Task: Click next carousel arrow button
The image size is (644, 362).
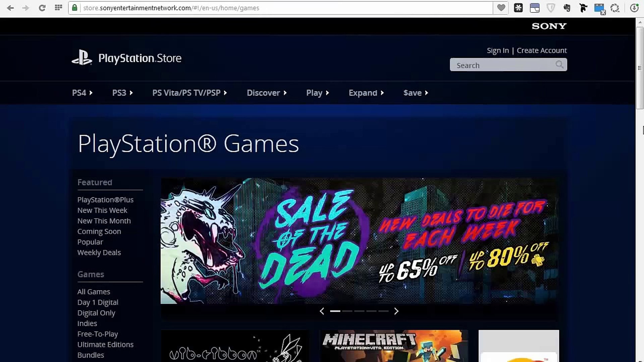Action: [396, 311]
